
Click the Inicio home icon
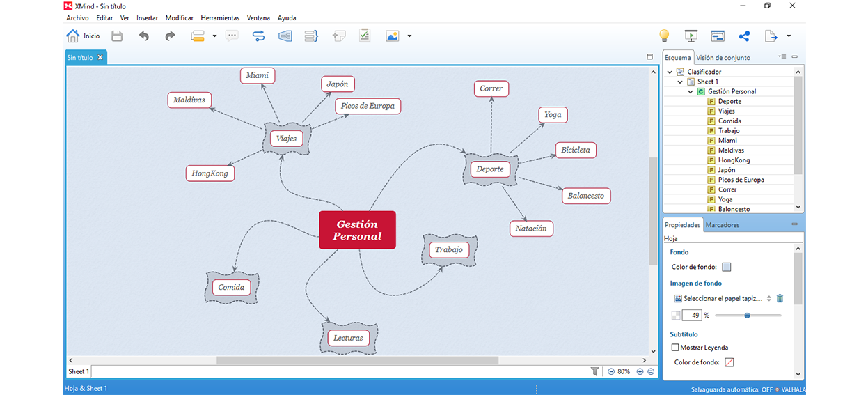click(72, 36)
